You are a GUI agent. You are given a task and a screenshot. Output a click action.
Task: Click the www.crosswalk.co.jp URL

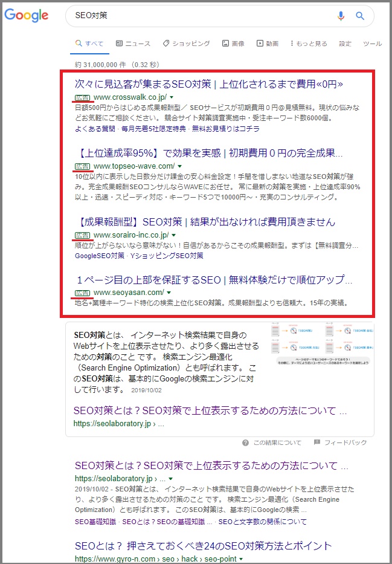click(x=130, y=97)
